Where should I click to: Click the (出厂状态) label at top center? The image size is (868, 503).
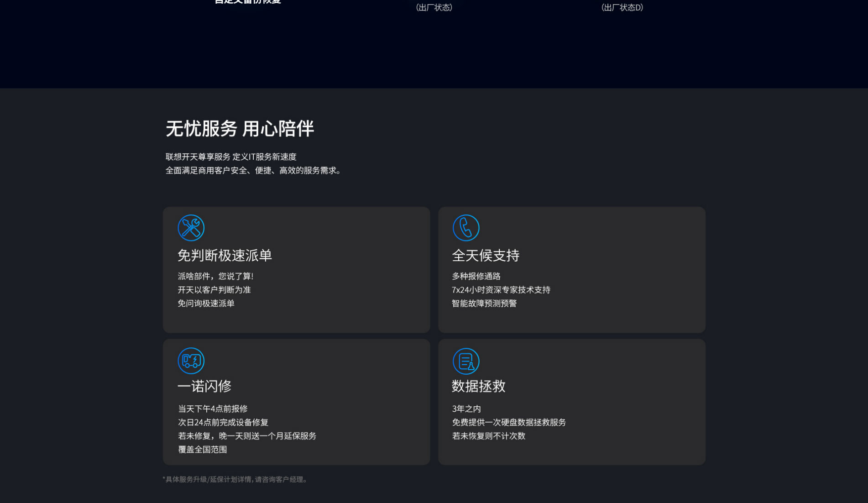coord(434,8)
